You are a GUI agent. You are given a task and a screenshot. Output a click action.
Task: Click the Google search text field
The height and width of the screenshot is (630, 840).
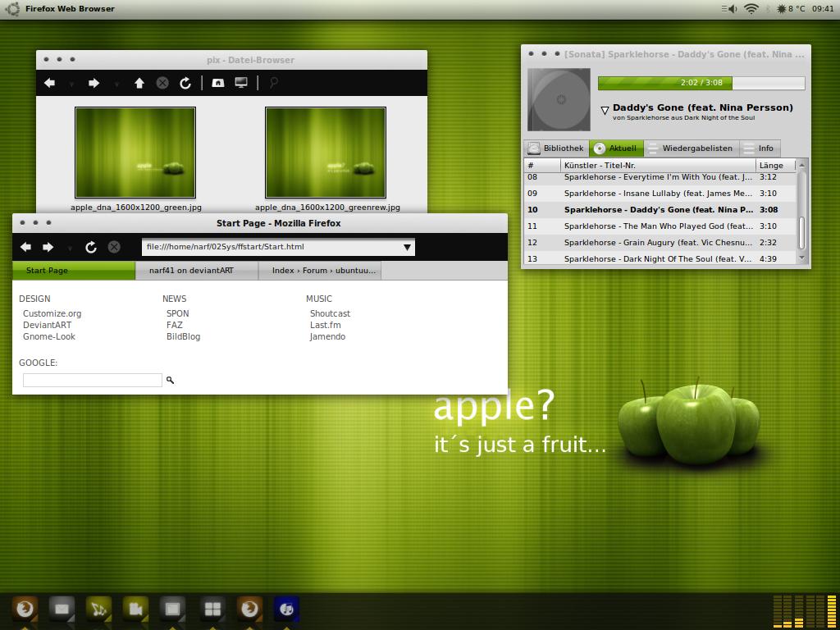coord(92,380)
